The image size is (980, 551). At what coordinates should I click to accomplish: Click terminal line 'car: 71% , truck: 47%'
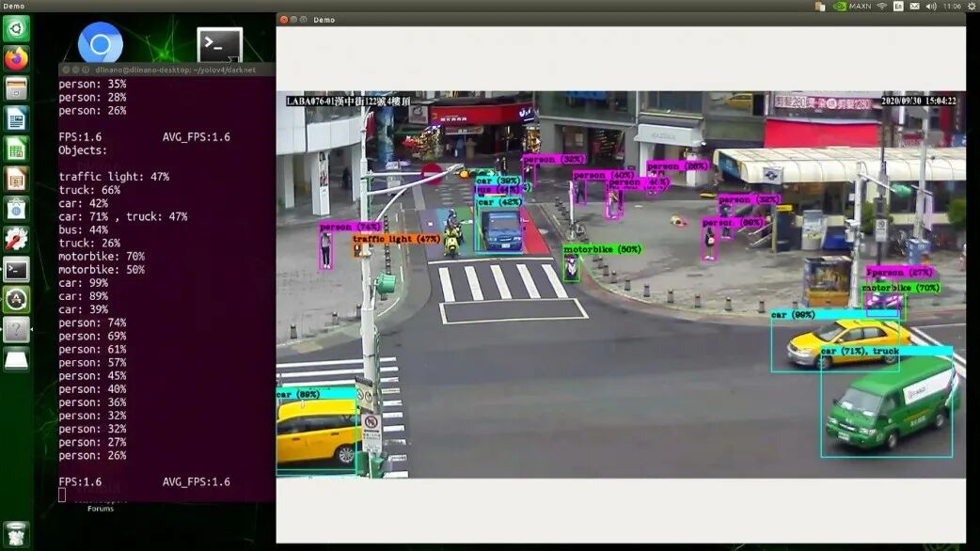click(x=123, y=217)
